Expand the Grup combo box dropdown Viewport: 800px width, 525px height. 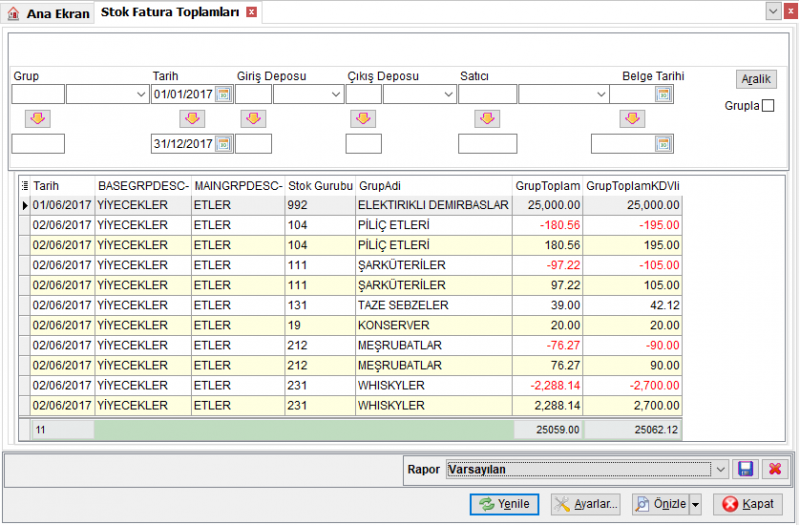pos(141,94)
